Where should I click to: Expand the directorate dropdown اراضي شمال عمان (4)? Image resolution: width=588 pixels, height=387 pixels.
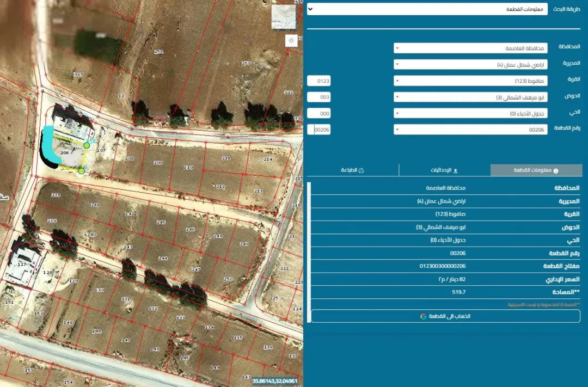470,64
